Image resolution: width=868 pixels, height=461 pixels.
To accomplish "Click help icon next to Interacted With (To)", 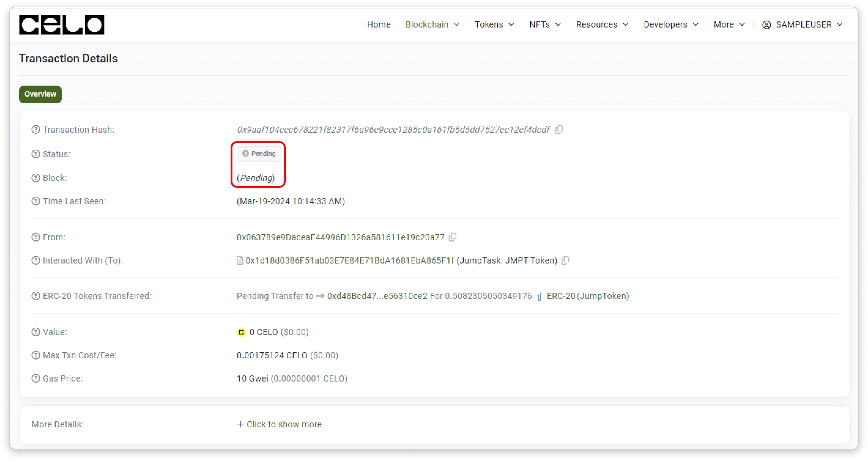I will point(36,261).
